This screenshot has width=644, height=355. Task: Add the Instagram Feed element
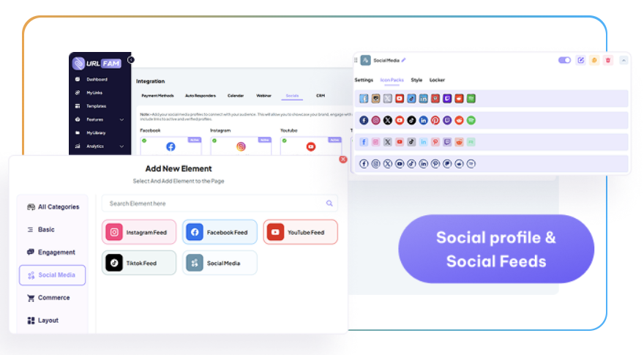pos(139,232)
